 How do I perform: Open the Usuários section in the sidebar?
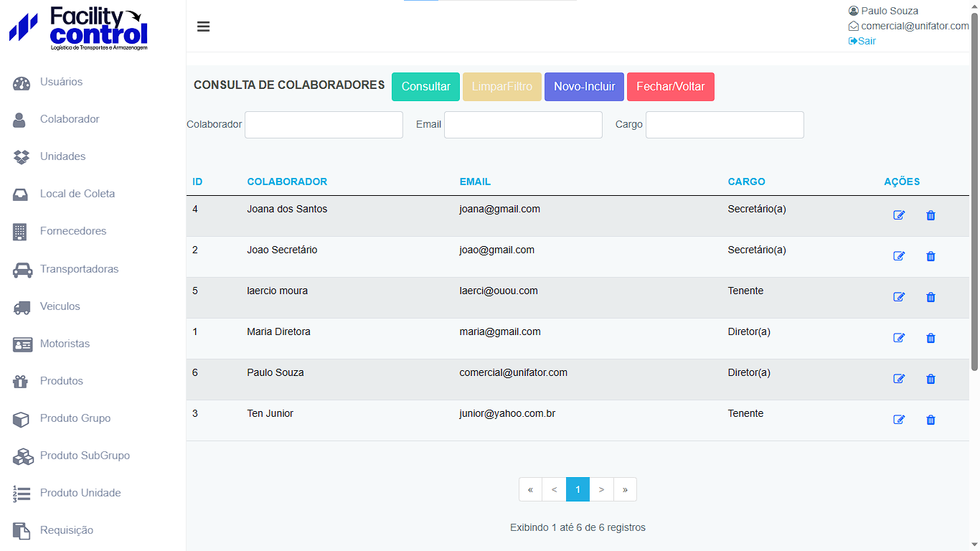[x=61, y=82]
